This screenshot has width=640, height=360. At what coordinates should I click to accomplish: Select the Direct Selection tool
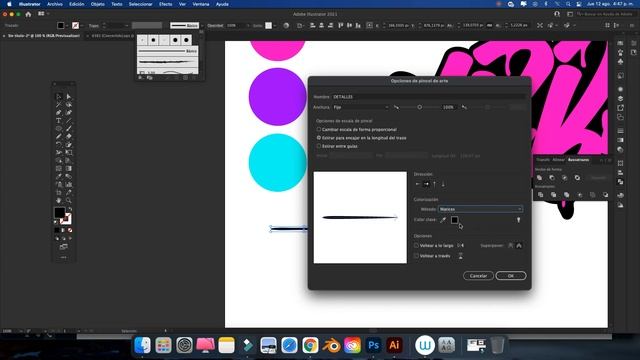[x=69, y=97]
